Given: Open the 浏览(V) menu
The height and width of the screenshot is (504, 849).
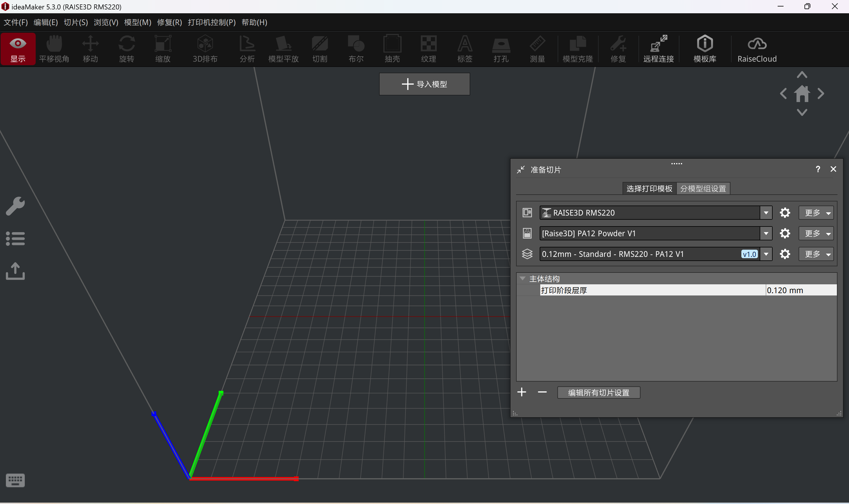Looking at the screenshot, I should click(106, 22).
